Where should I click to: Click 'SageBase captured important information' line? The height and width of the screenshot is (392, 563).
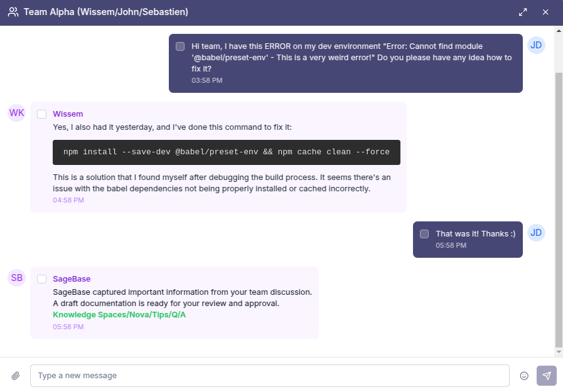point(183,292)
